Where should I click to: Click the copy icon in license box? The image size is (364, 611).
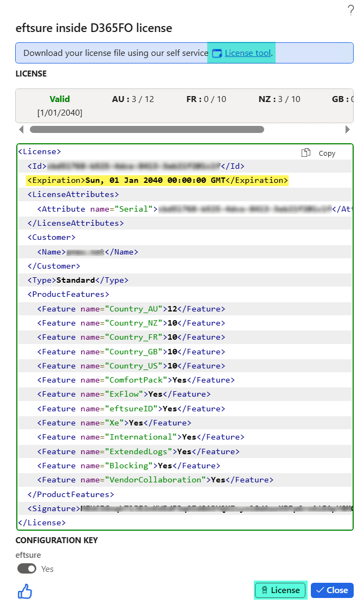point(306,153)
